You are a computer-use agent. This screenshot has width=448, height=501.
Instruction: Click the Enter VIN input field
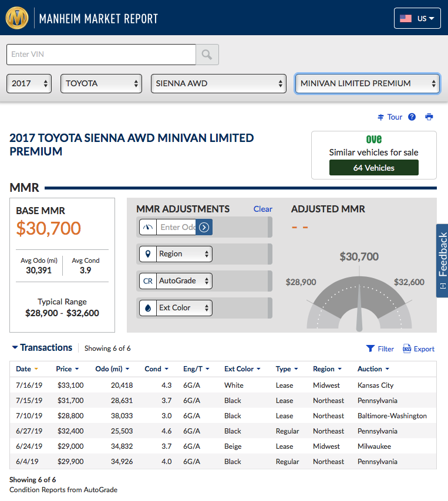point(101,55)
